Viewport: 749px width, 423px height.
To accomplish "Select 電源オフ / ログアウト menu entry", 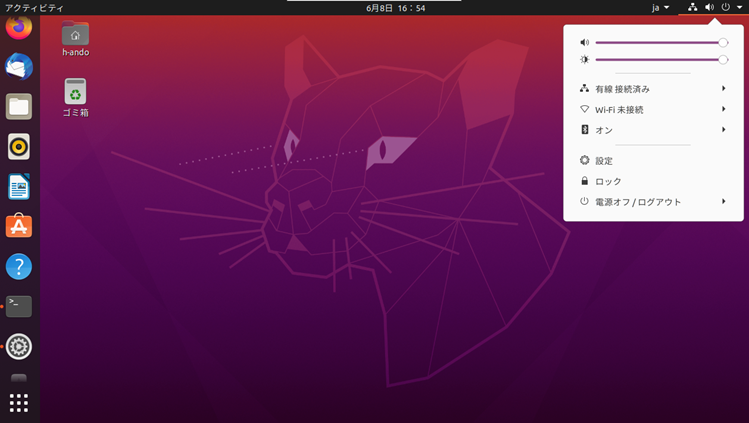I will 653,201.
